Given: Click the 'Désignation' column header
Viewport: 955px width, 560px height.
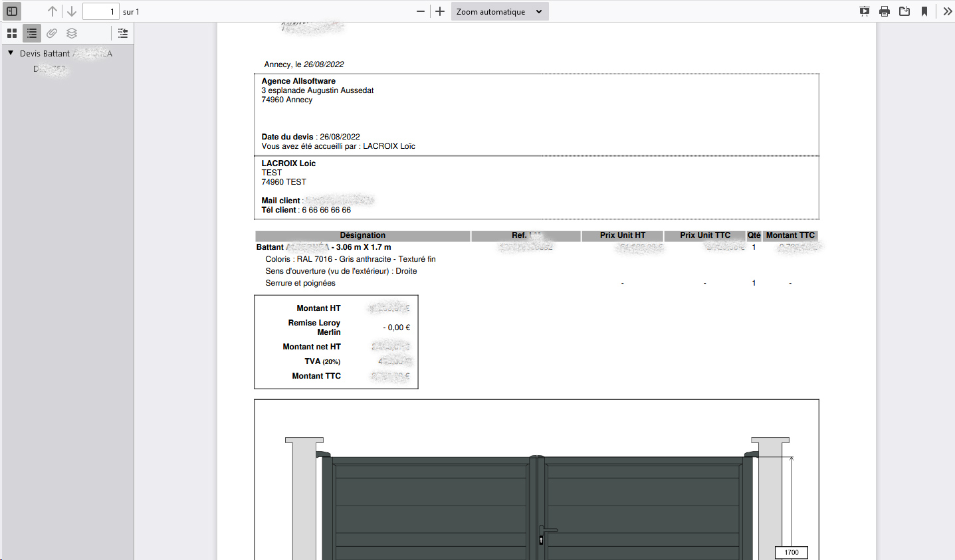Looking at the screenshot, I should click(x=363, y=235).
